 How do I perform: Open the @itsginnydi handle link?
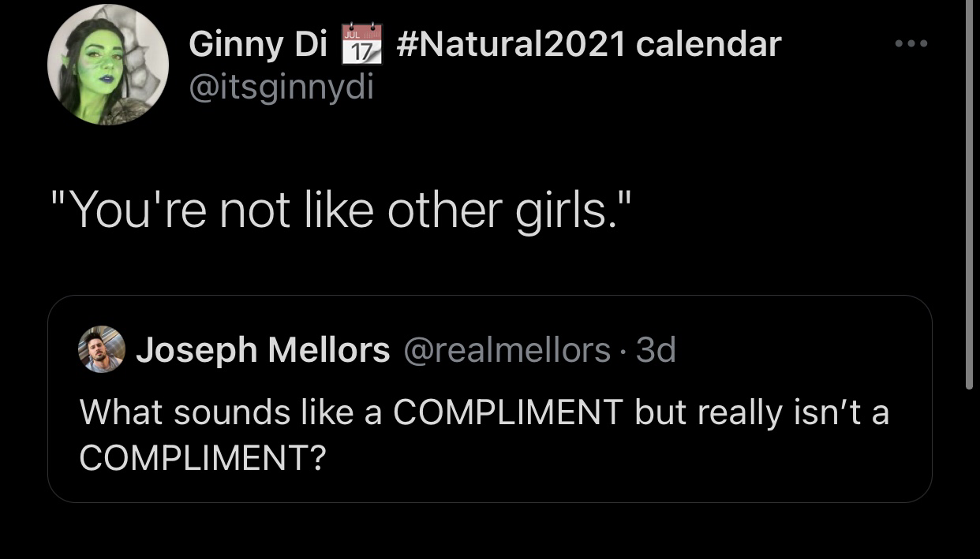[x=281, y=88]
